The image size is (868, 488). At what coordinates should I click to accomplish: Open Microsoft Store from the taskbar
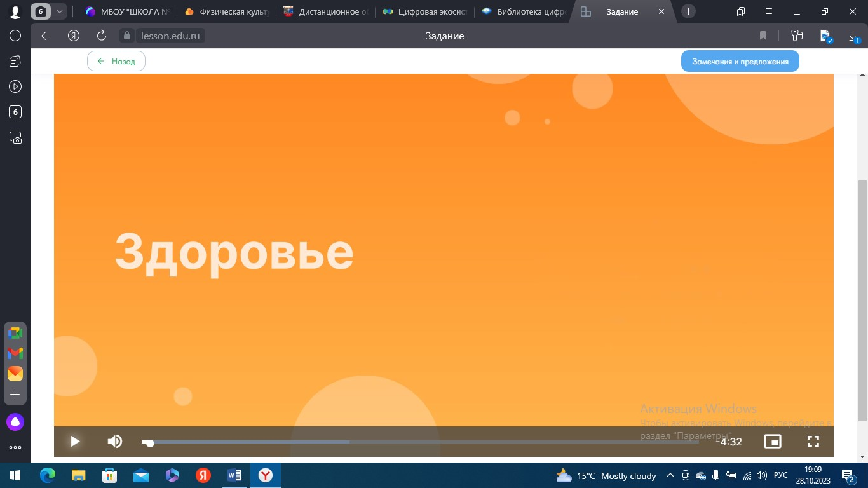110,475
